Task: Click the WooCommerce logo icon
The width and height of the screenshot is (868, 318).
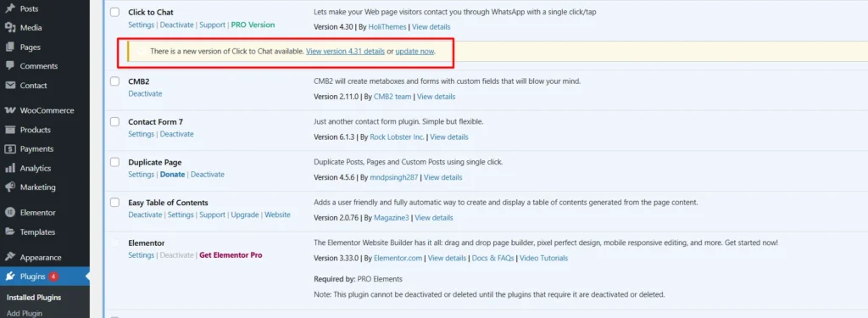Action: pos(10,110)
